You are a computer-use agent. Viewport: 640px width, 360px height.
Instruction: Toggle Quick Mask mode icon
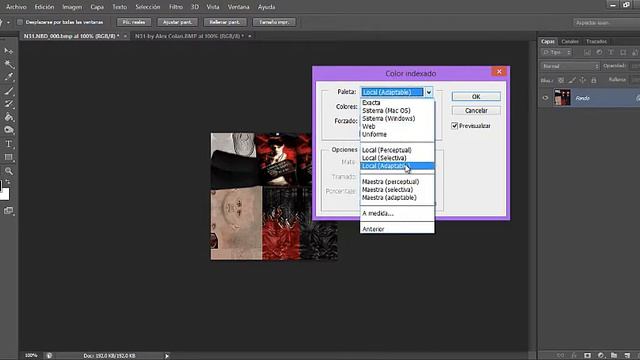click(x=8, y=211)
